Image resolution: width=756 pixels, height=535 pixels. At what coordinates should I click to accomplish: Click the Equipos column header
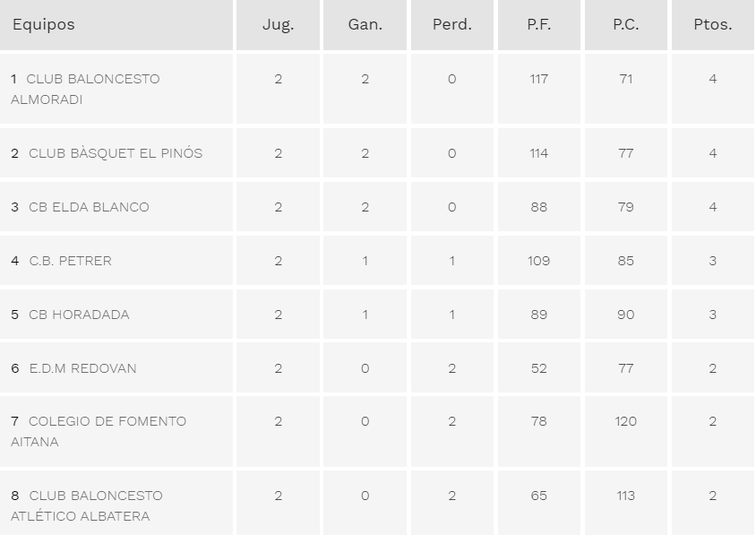point(43,24)
